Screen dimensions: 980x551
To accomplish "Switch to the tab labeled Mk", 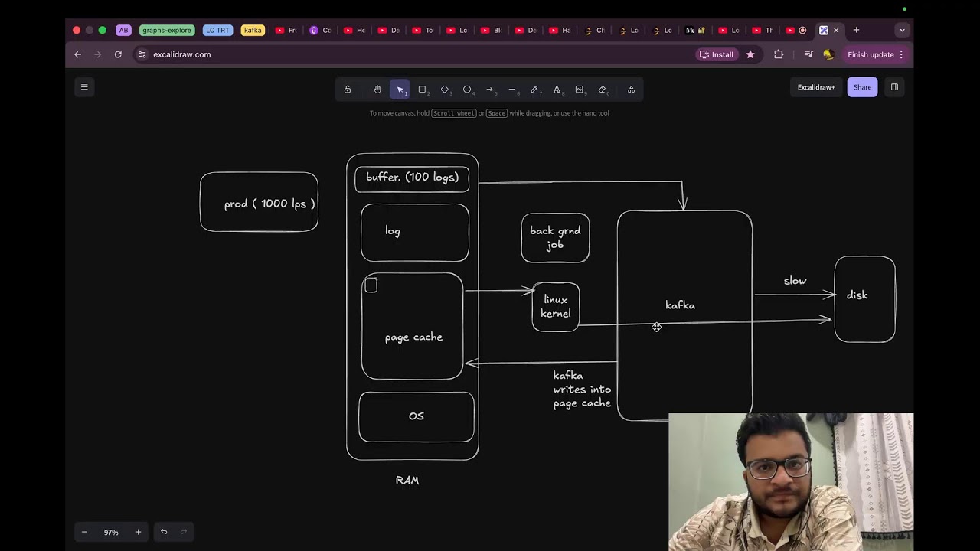I will click(x=696, y=31).
